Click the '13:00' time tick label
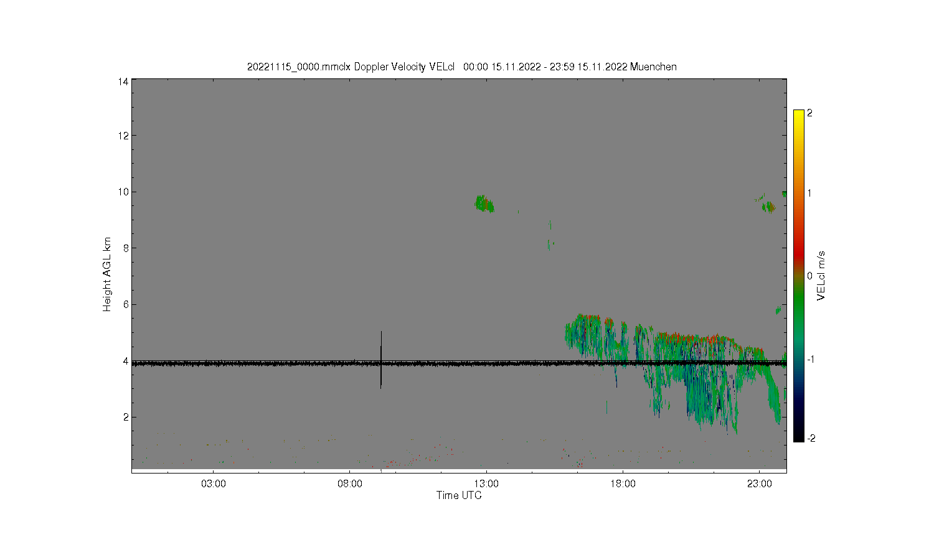This screenshot has height=560, width=934. [486, 484]
